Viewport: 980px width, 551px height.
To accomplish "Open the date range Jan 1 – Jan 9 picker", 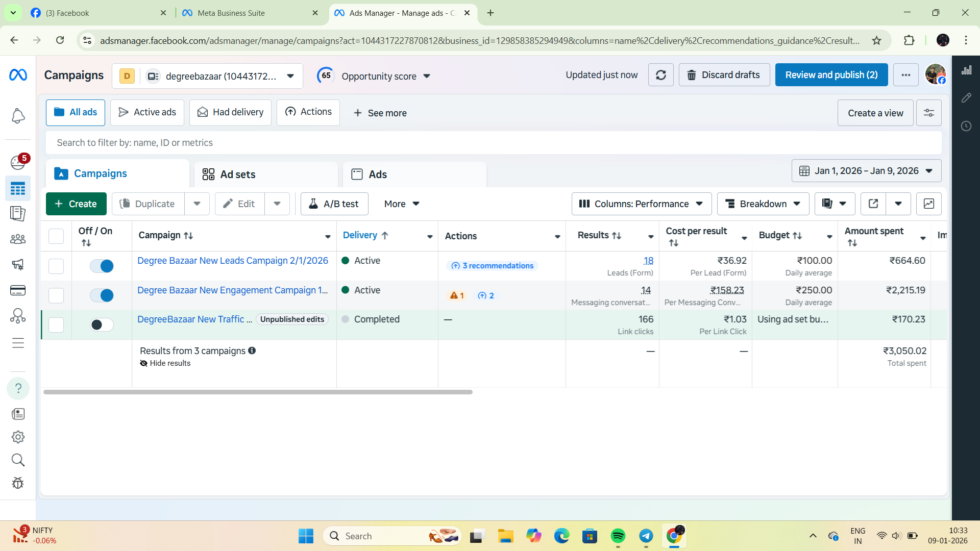I will [x=866, y=170].
